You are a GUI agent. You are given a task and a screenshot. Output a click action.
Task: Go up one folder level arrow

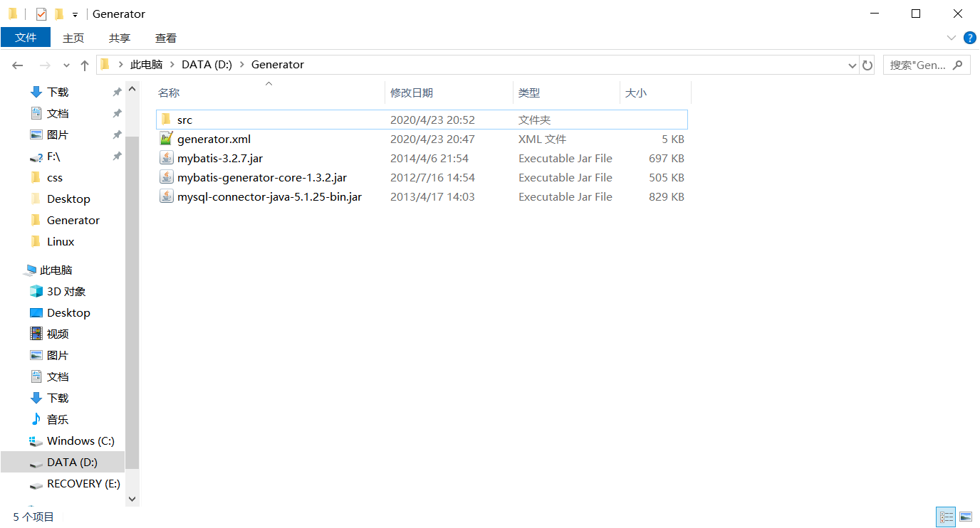[x=85, y=65]
